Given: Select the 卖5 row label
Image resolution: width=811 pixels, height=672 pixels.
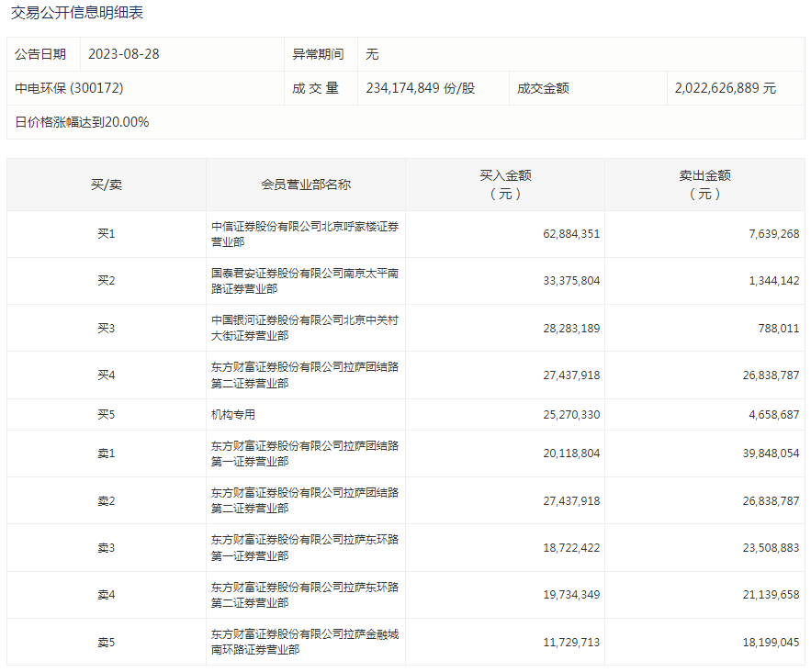Looking at the screenshot, I should [106, 642].
